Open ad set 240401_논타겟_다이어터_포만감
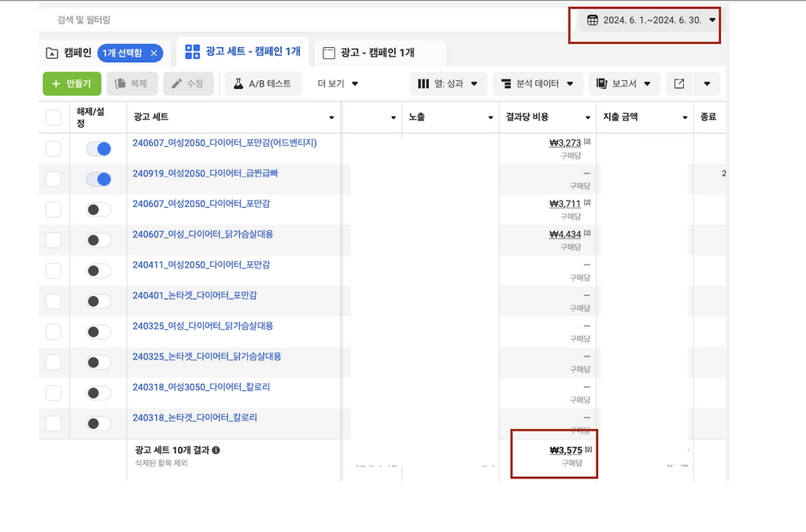This screenshot has width=806, height=532. [195, 296]
